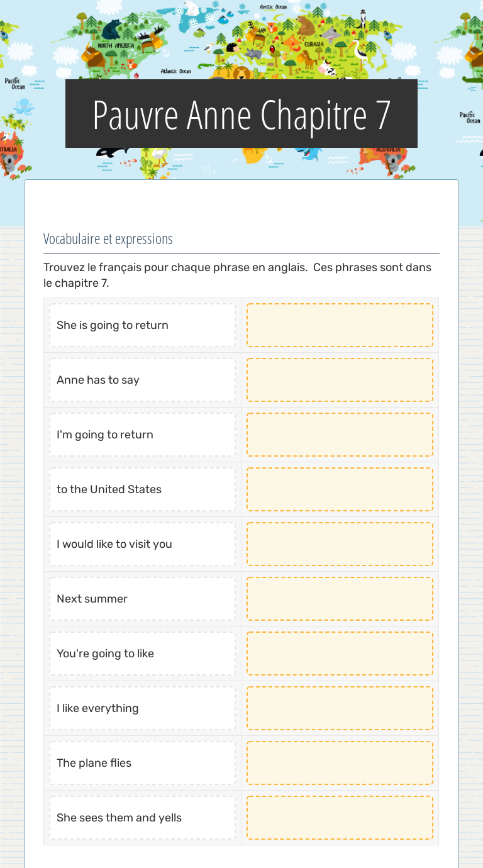Click the 'Pauvre Anne Chapitre 7' title banner
This screenshot has width=483, height=868.
241,114
